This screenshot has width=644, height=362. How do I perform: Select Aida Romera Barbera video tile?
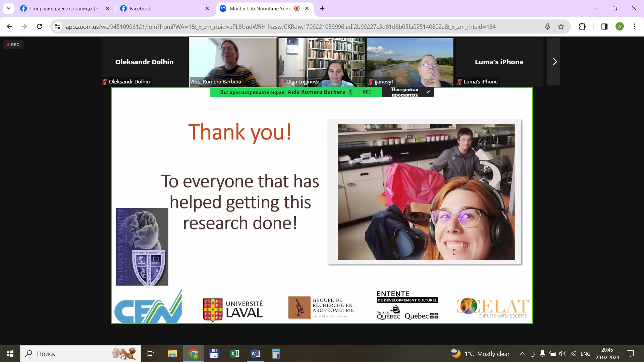[x=233, y=62]
